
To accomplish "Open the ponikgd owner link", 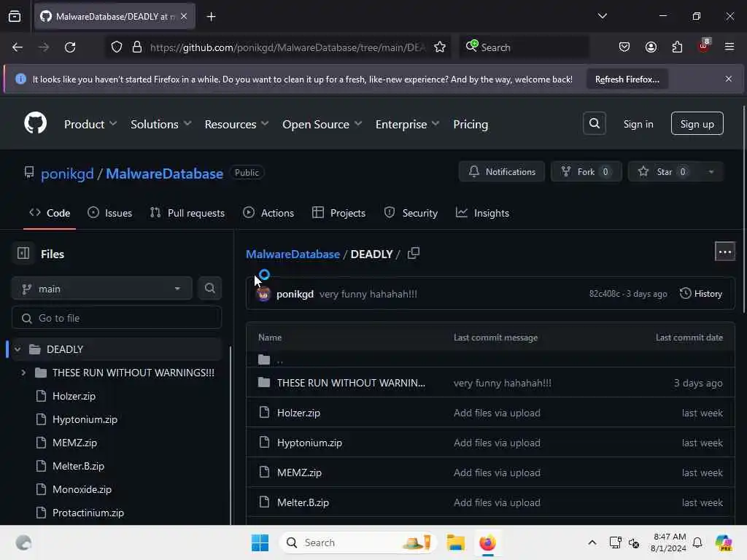I will 67,174.
